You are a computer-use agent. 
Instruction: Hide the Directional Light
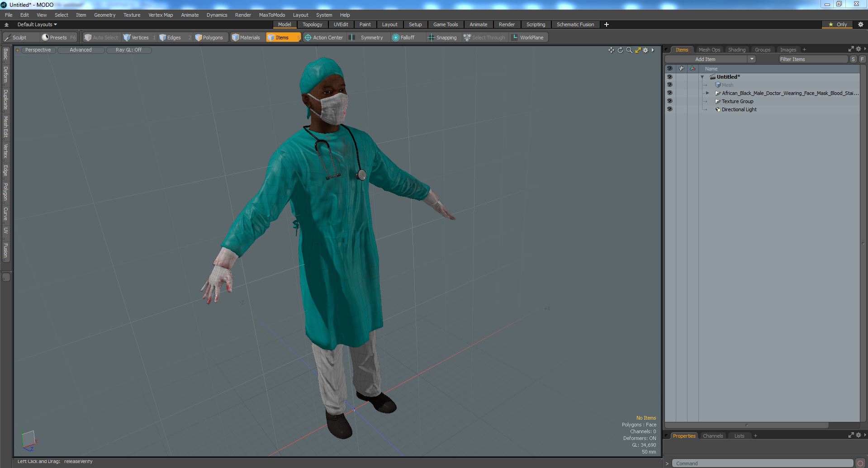pyautogui.click(x=669, y=109)
